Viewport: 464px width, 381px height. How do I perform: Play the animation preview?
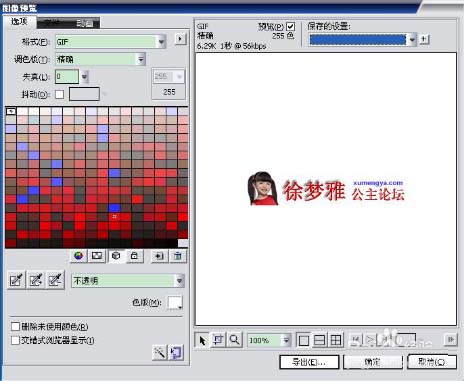coord(370,340)
